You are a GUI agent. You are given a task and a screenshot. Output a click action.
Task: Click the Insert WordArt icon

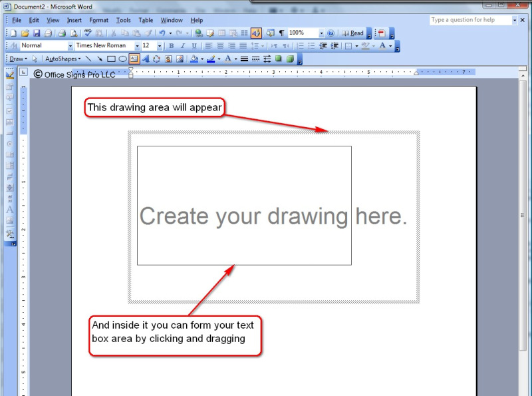coord(145,59)
